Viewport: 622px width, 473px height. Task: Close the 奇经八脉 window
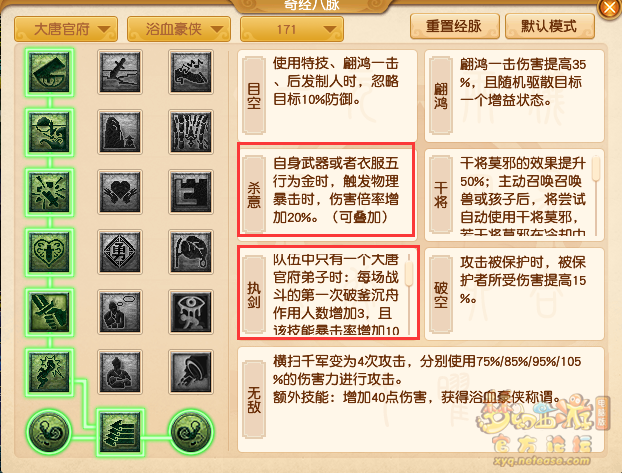pyautogui.click(x=609, y=8)
